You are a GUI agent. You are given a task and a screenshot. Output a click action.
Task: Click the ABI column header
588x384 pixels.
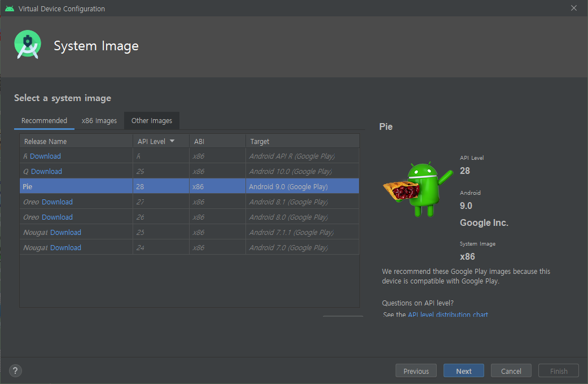pyautogui.click(x=217, y=141)
